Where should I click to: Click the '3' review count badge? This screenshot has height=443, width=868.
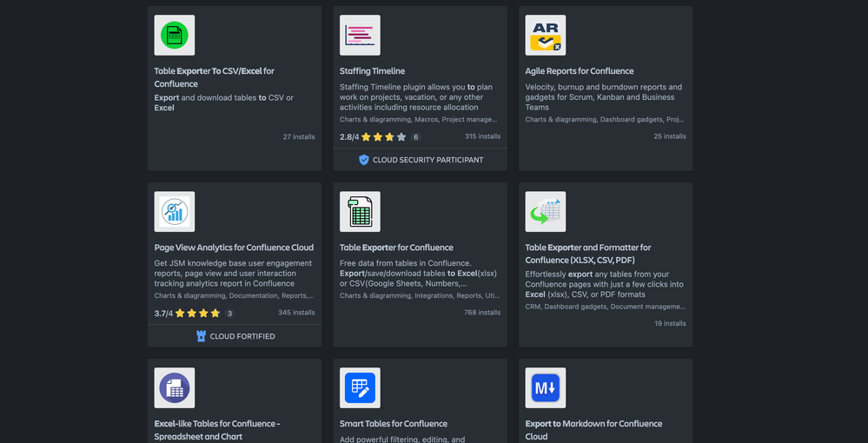[229, 314]
